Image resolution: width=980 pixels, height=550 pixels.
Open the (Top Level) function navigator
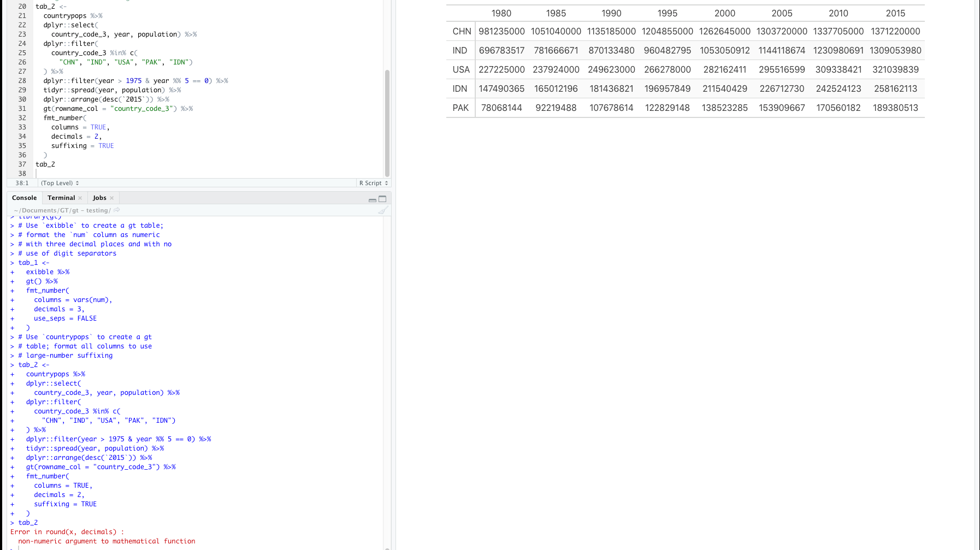coord(60,182)
